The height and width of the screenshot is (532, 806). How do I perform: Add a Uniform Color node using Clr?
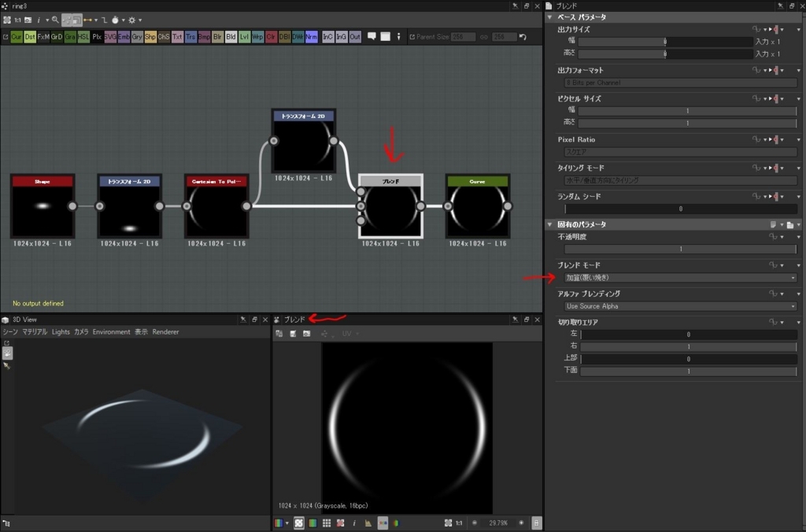coord(271,37)
